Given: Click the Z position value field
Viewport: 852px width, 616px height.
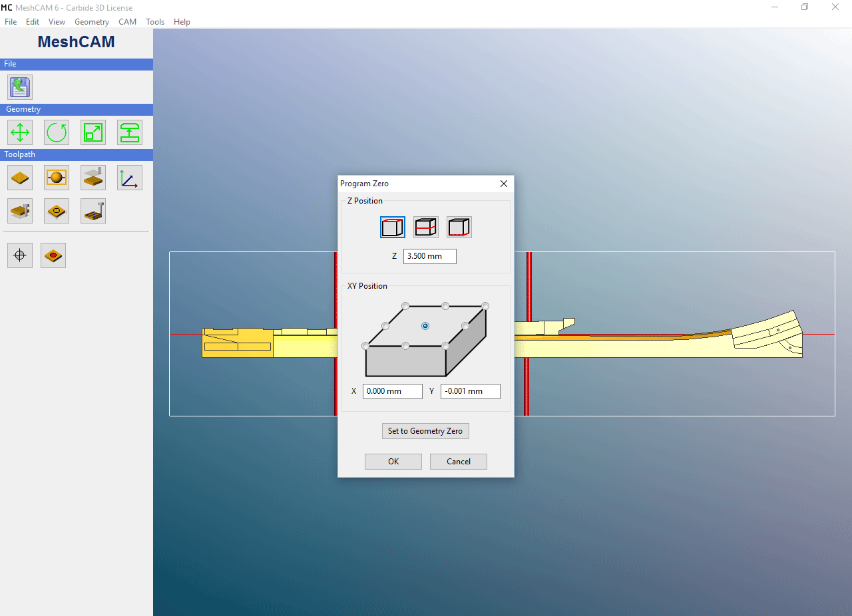Looking at the screenshot, I should click(430, 256).
